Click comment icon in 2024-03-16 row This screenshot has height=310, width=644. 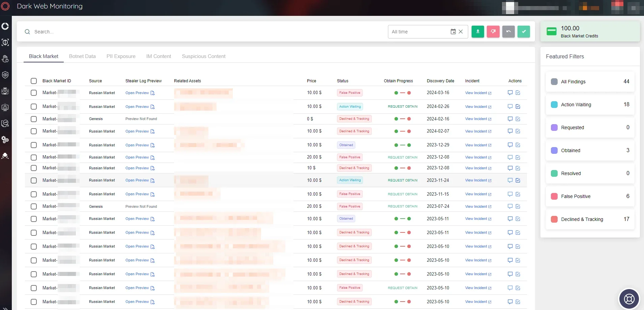point(510,93)
